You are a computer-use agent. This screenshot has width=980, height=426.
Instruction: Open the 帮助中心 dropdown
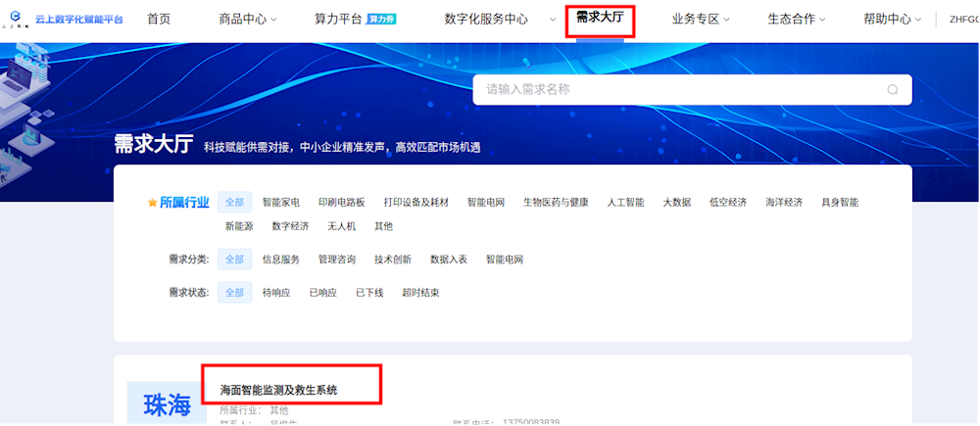[893, 20]
